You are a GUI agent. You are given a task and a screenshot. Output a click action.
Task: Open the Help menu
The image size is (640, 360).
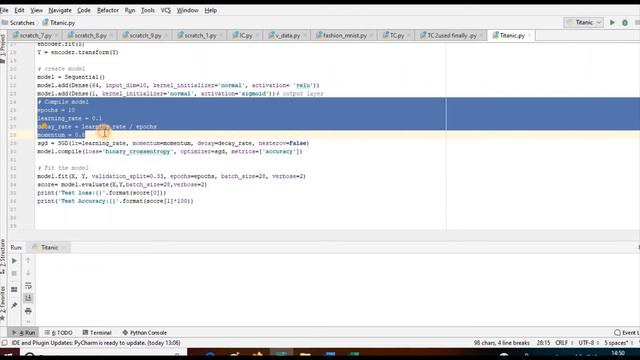point(211,10)
